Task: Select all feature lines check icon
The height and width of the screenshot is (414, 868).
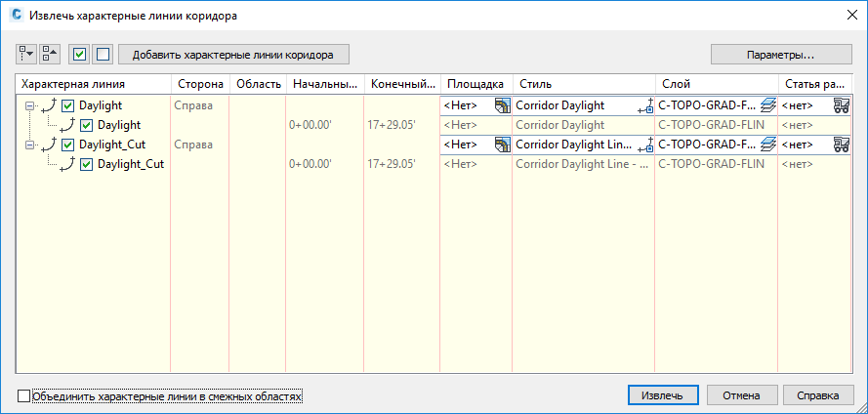Action: click(x=79, y=55)
